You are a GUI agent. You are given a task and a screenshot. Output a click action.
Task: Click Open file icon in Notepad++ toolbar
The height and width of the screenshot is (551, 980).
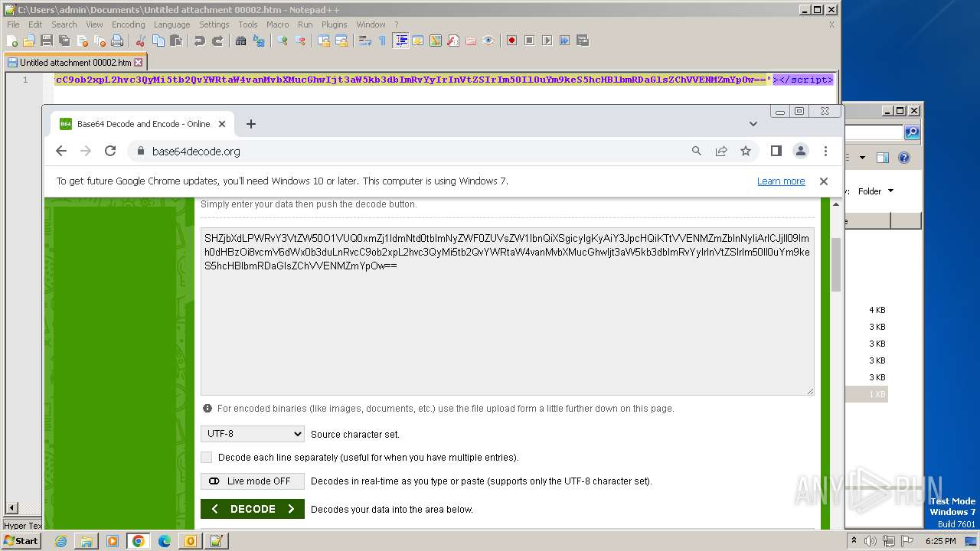pyautogui.click(x=29, y=41)
